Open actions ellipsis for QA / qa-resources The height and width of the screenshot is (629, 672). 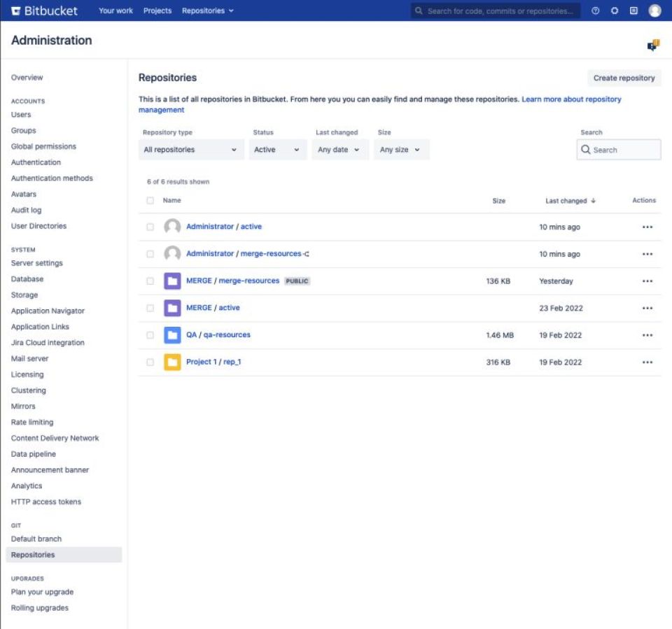pyautogui.click(x=647, y=335)
